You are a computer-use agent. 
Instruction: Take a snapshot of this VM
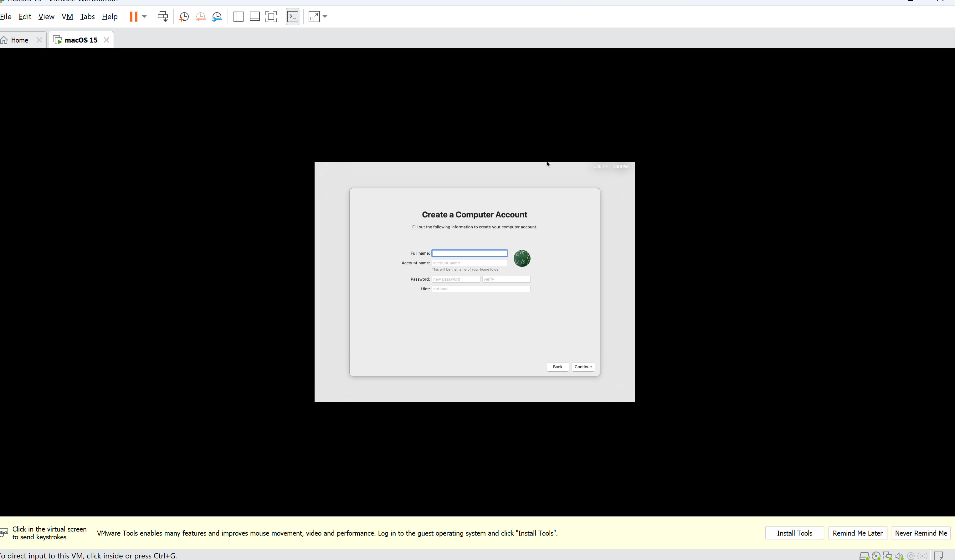click(184, 17)
